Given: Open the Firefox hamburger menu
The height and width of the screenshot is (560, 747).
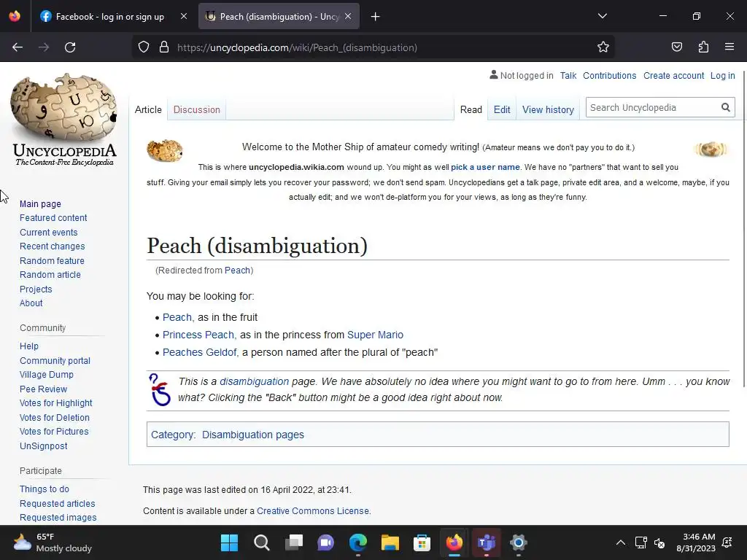Looking at the screenshot, I should pos(729,47).
